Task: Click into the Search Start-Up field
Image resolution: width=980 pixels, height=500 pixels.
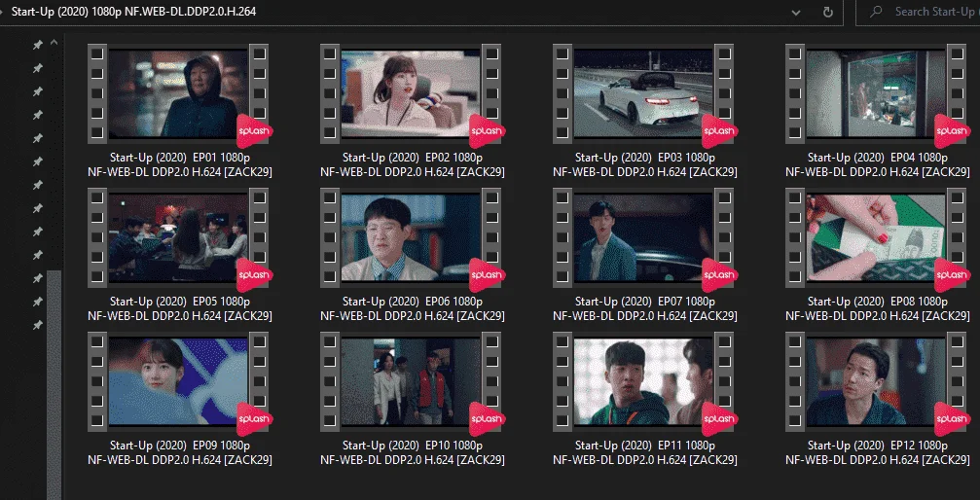Action: (918, 12)
